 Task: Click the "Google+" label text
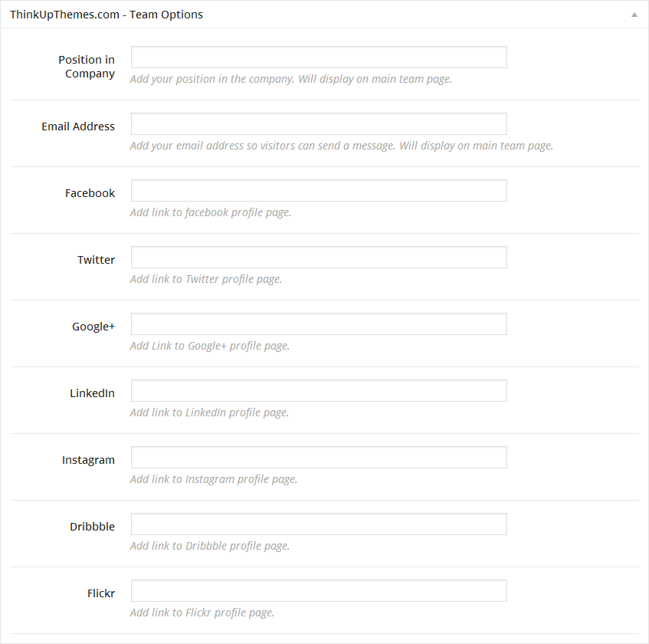pyautogui.click(x=93, y=327)
